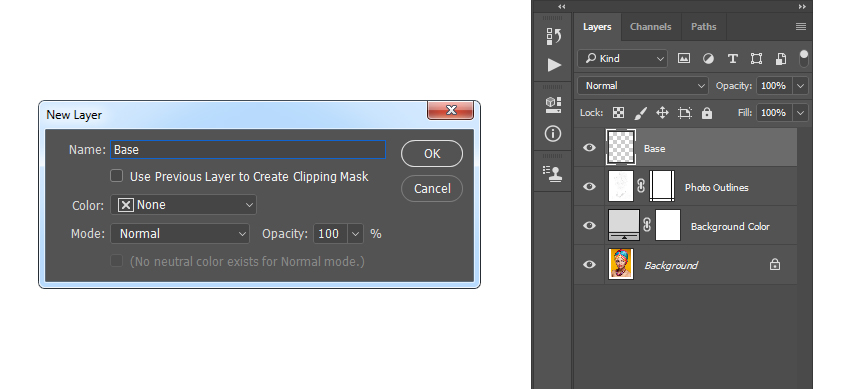This screenshot has width=850, height=389.
Task: Click the mask link on Background Color layer
Action: pos(647,225)
